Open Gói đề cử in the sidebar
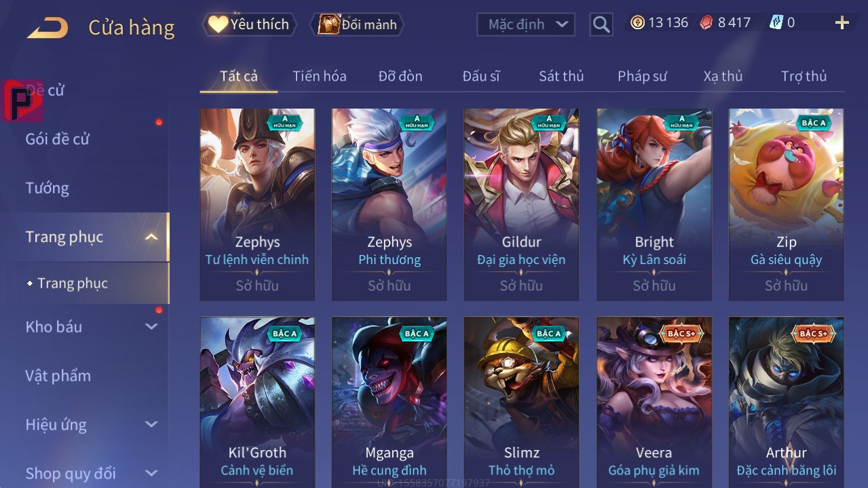Viewport: 868px width, 488px height. click(x=58, y=139)
